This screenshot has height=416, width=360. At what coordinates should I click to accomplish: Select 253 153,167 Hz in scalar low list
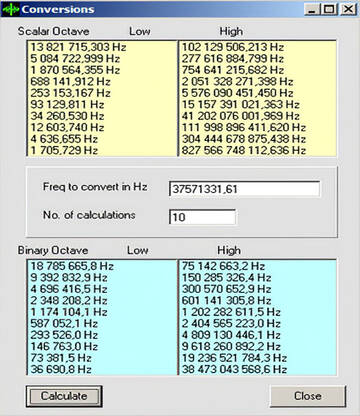70,93
